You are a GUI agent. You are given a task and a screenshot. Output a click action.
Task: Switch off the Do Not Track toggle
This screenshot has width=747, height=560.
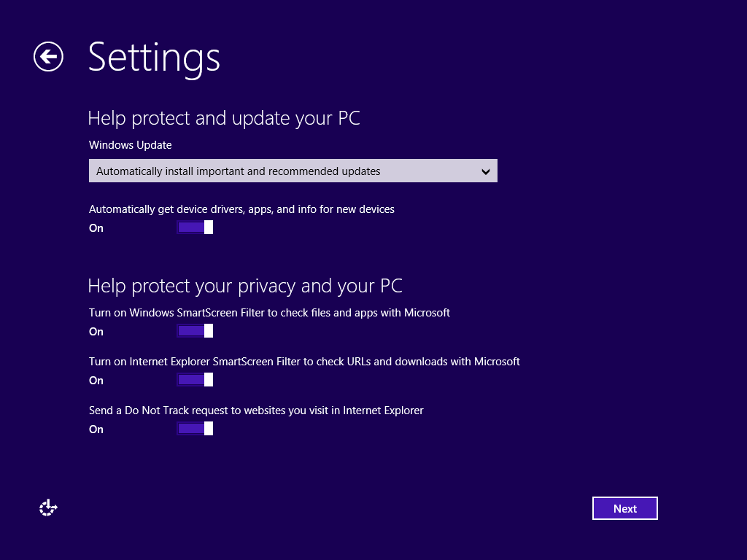195,429
